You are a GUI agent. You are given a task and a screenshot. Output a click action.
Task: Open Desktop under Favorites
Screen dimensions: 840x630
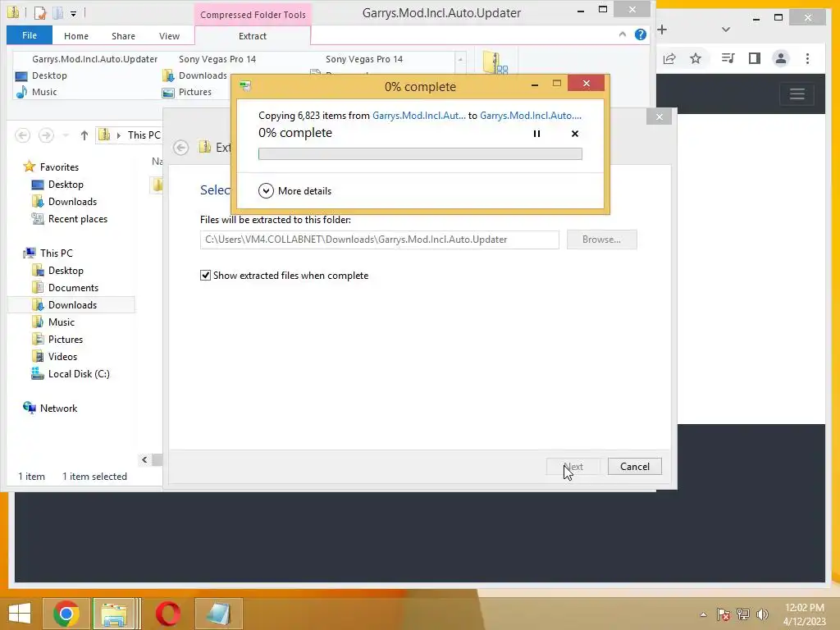click(x=57, y=185)
